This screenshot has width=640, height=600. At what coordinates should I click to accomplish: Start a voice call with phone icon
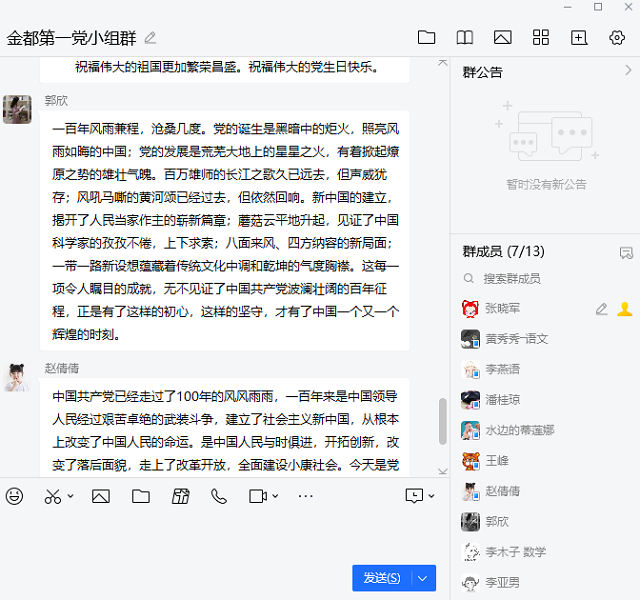coord(219,496)
